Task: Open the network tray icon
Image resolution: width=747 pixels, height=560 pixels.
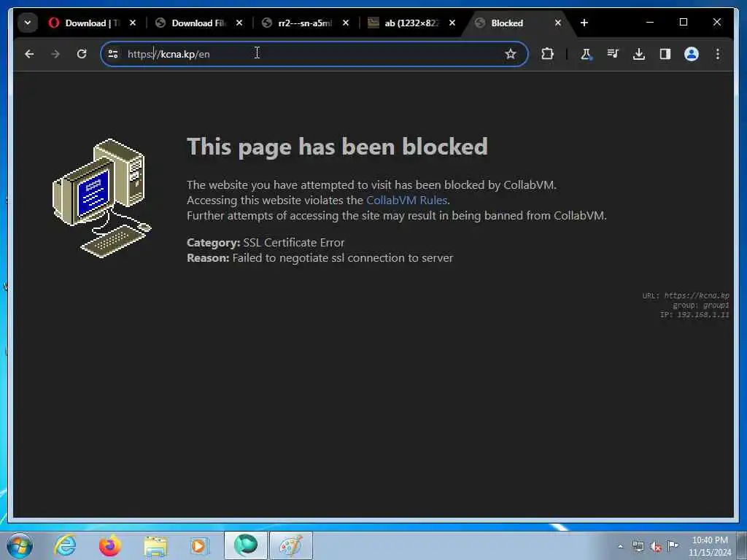Action: [x=638, y=546]
